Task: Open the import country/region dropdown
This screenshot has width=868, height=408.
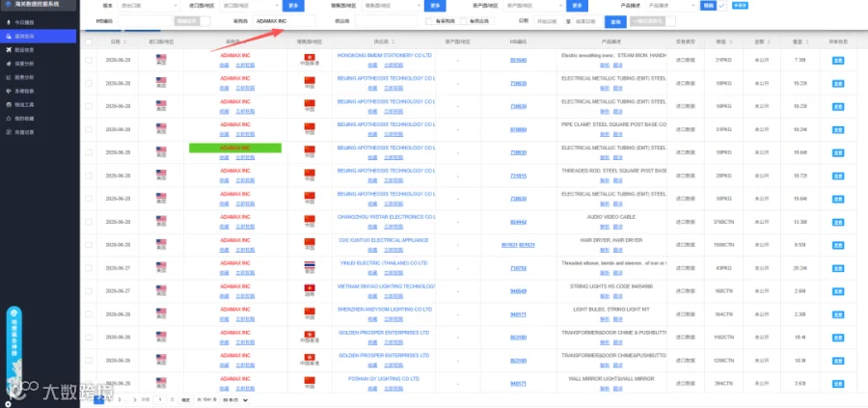Action: 250,6
